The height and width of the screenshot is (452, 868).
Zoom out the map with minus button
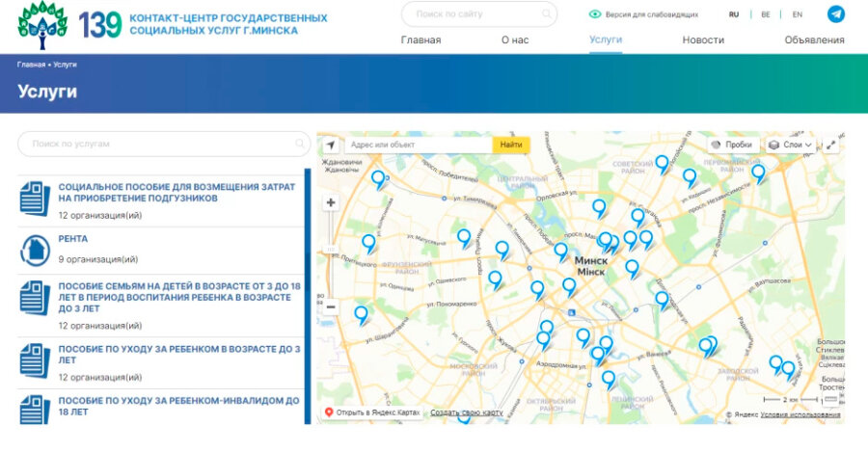click(x=331, y=307)
